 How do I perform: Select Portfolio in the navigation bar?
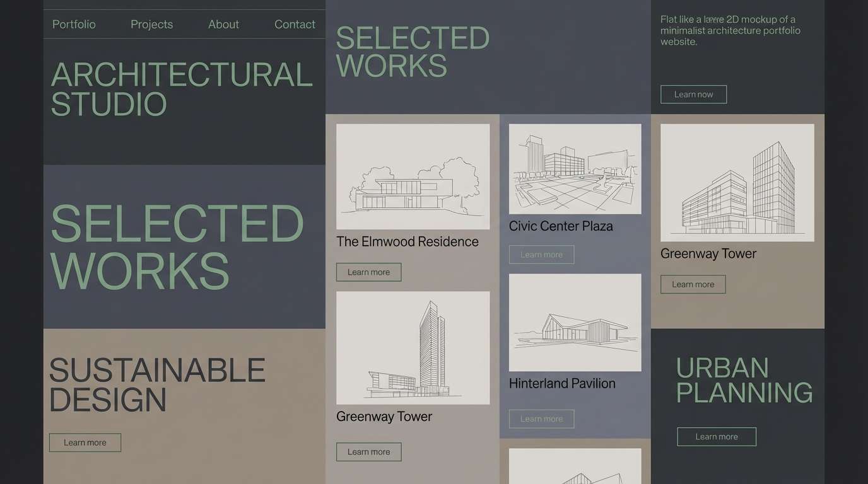74,24
